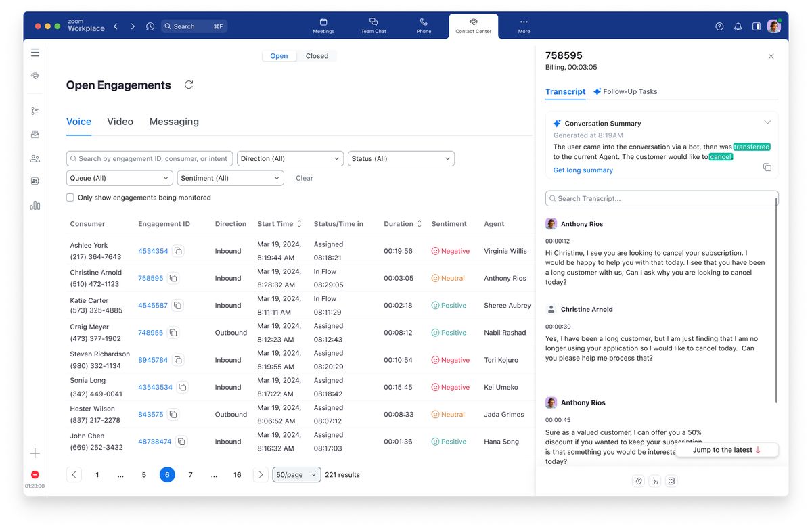Switch to the Messaging tab
The image size is (812, 531).
tap(174, 122)
